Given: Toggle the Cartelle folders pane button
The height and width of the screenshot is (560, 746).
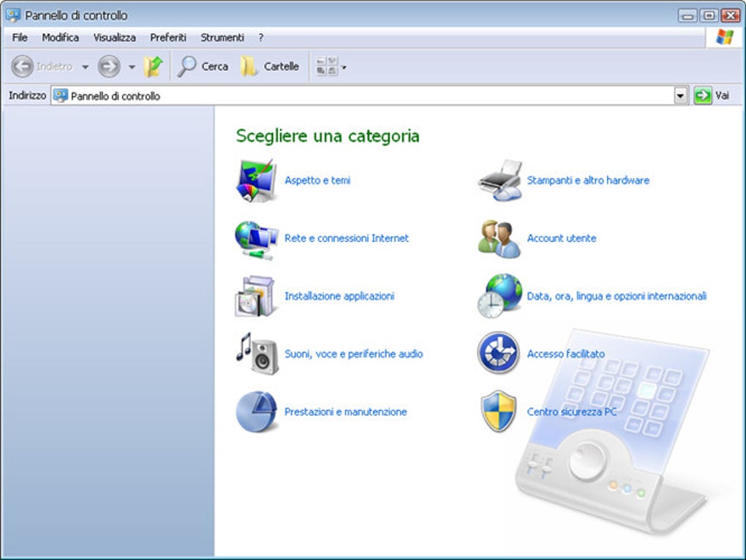Looking at the screenshot, I should point(270,67).
